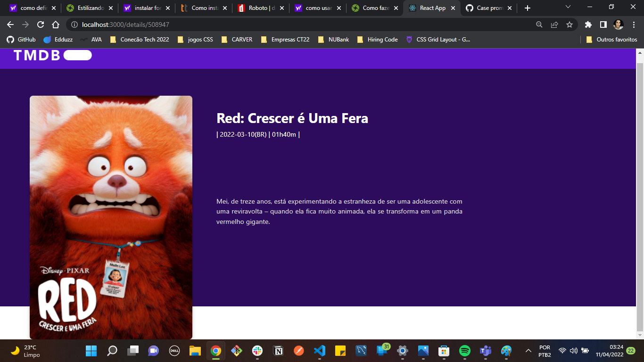The height and width of the screenshot is (362, 644).
Task: Open the Windows Start menu
Action: [x=91, y=351]
